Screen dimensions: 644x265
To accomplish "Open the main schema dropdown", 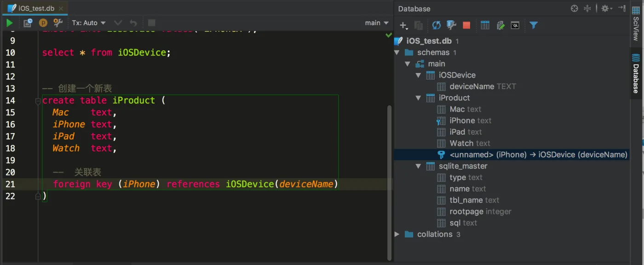I will [x=377, y=23].
